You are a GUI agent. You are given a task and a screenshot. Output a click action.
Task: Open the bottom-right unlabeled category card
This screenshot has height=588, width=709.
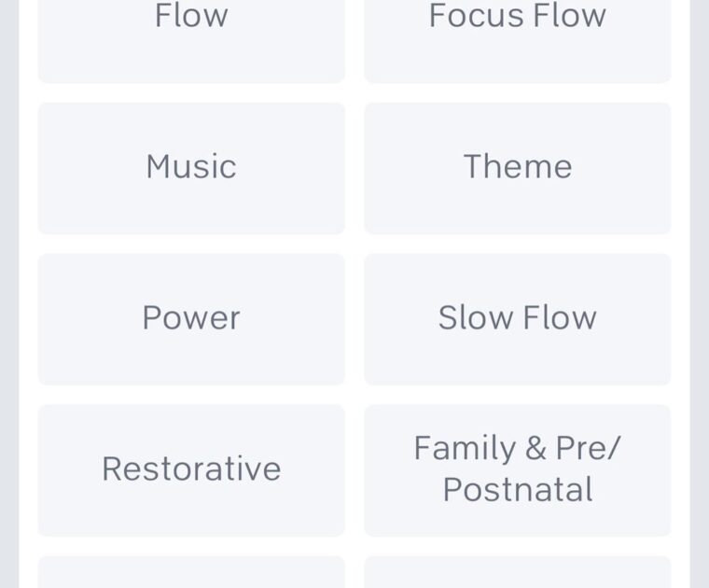(x=517, y=572)
